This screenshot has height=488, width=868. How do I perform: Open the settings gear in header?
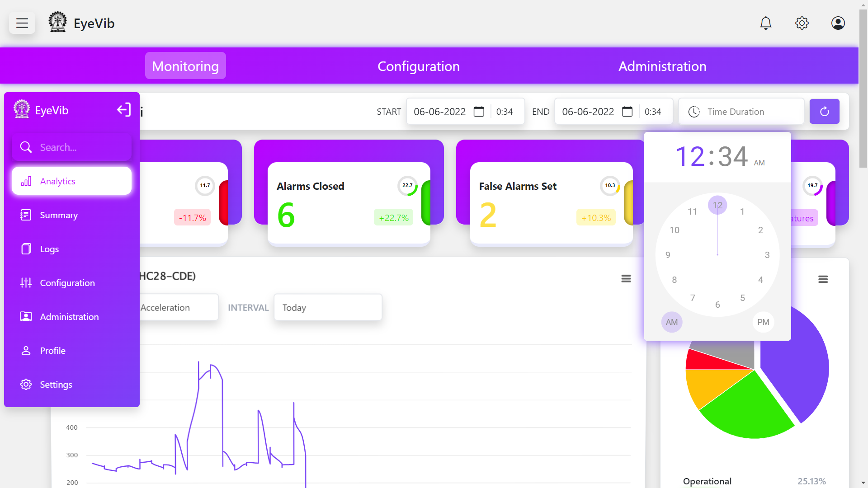point(802,23)
